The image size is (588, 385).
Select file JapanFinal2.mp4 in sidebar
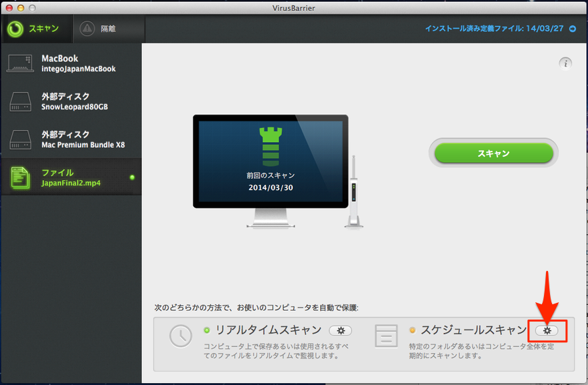click(x=71, y=177)
